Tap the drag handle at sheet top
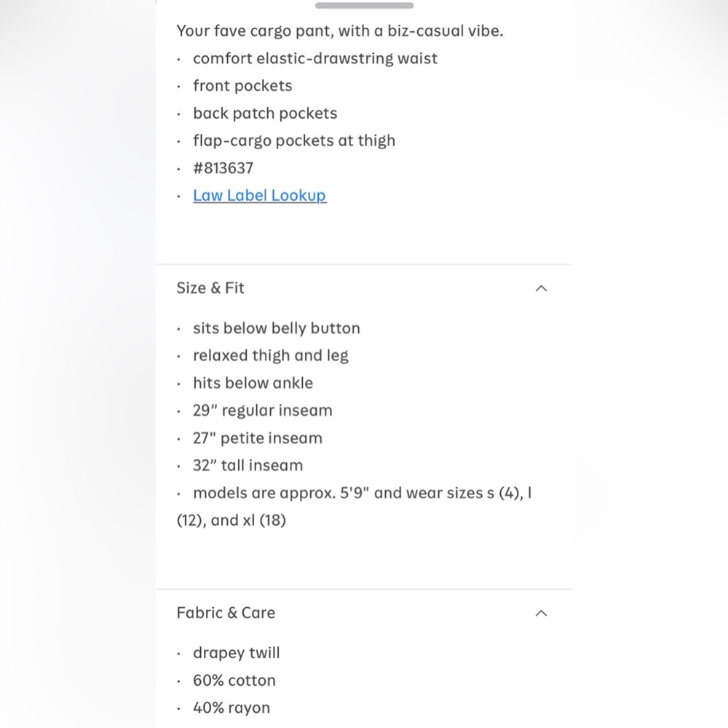The height and width of the screenshot is (728, 728). 364,6
